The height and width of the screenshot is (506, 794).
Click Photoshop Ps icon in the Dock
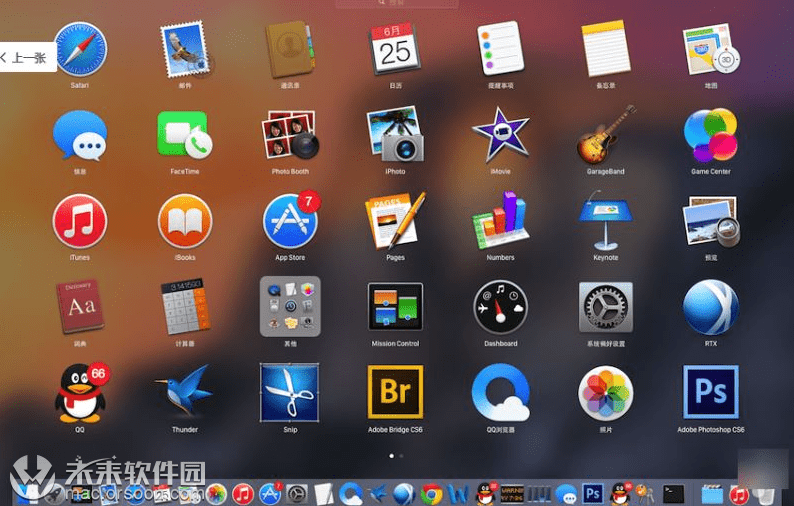pos(592,493)
